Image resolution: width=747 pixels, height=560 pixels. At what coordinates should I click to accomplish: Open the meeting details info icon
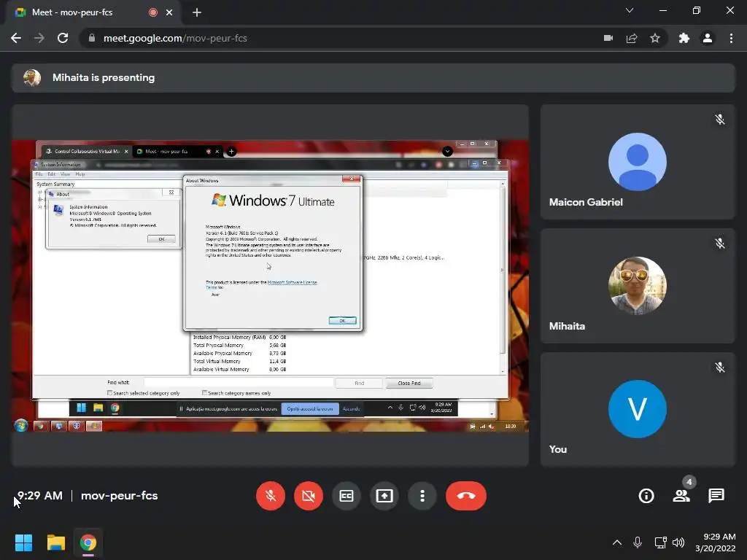point(646,496)
